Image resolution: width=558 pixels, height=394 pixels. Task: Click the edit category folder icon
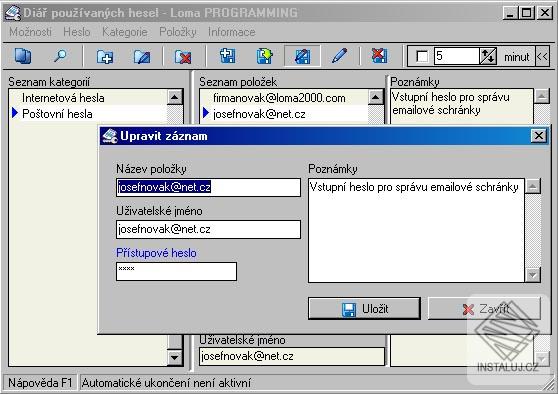tap(142, 57)
